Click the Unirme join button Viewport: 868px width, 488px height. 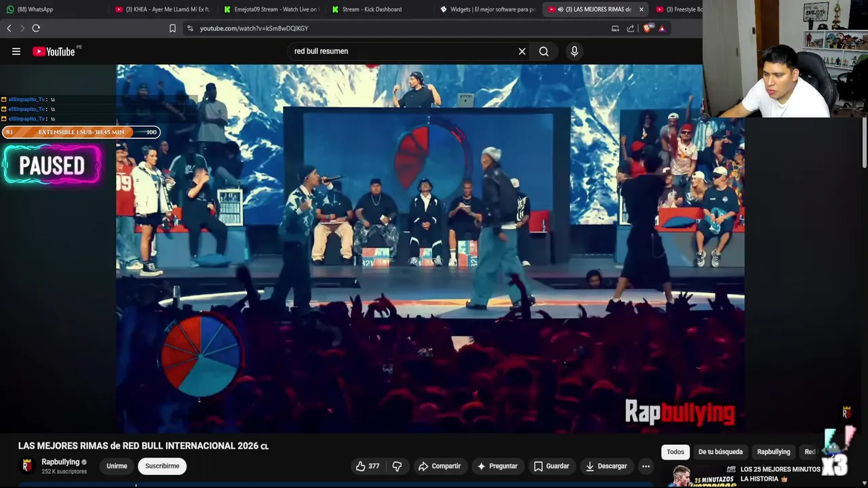click(117, 466)
